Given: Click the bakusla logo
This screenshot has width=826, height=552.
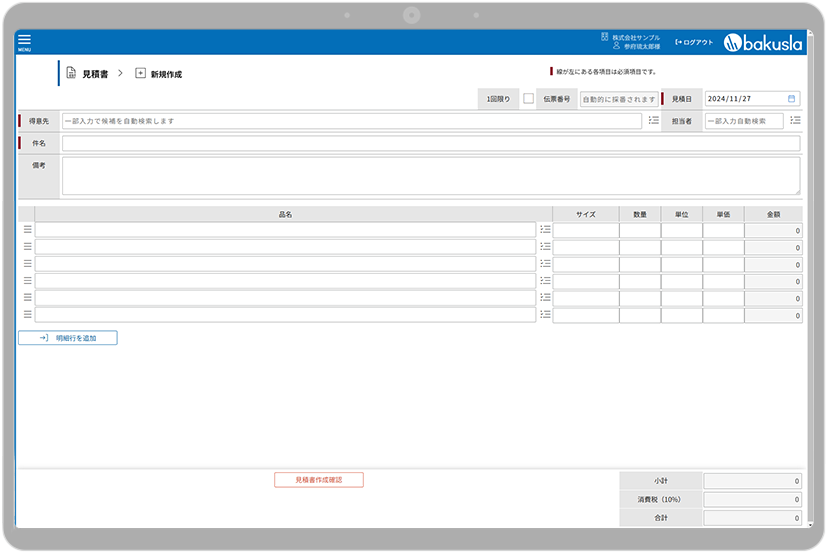Looking at the screenshot, I should tap(763, 42).
